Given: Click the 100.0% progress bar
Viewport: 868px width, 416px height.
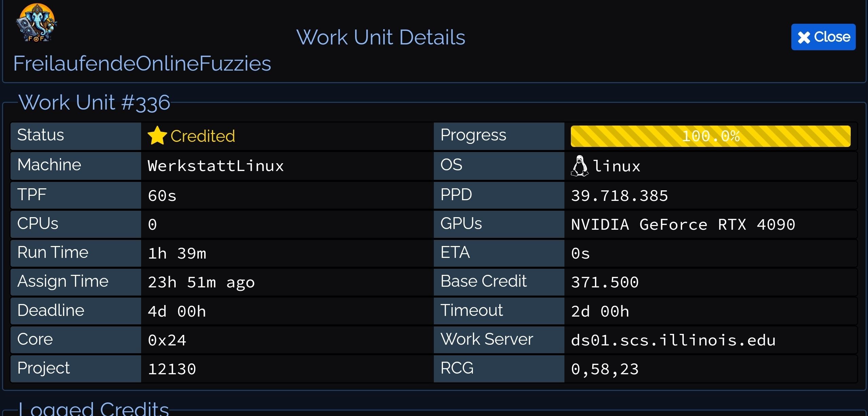Looking at the screenshot, I should (x=710, y=136).
